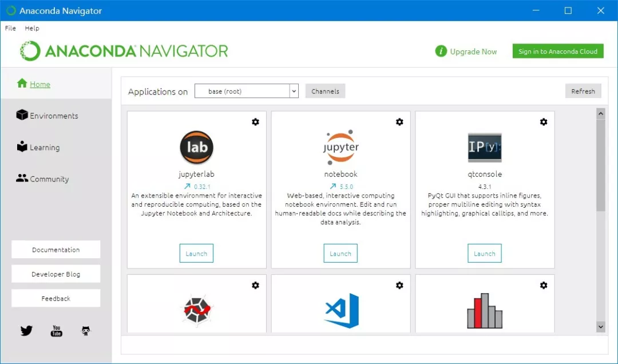
Task: Launch the Jupyter notebook
Action: tap(340, 253)
